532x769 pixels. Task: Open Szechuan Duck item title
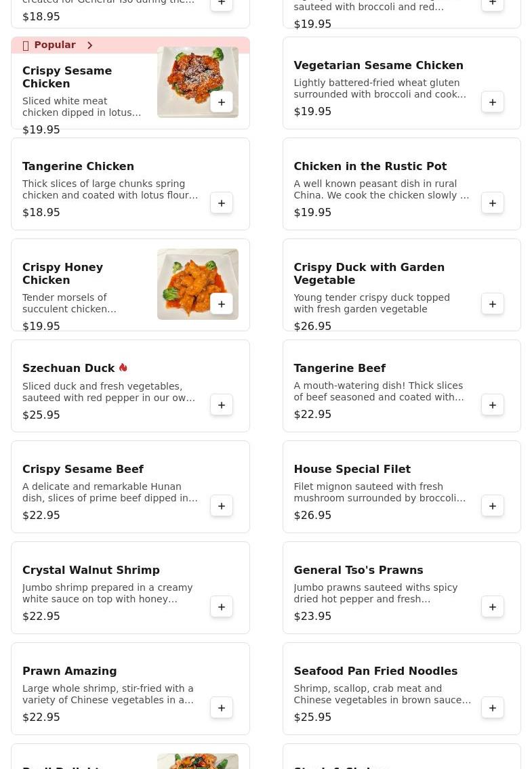[68, 368]
